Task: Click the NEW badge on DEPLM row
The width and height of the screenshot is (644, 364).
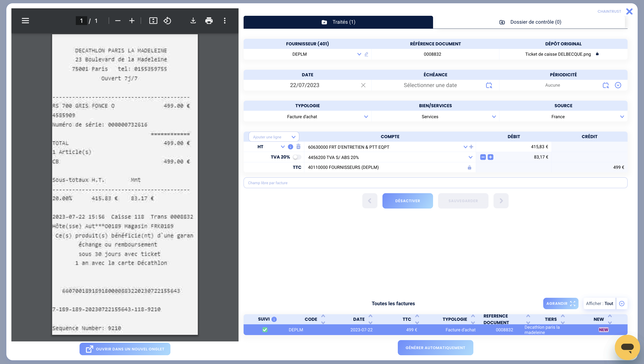Action: coord(603,330)
